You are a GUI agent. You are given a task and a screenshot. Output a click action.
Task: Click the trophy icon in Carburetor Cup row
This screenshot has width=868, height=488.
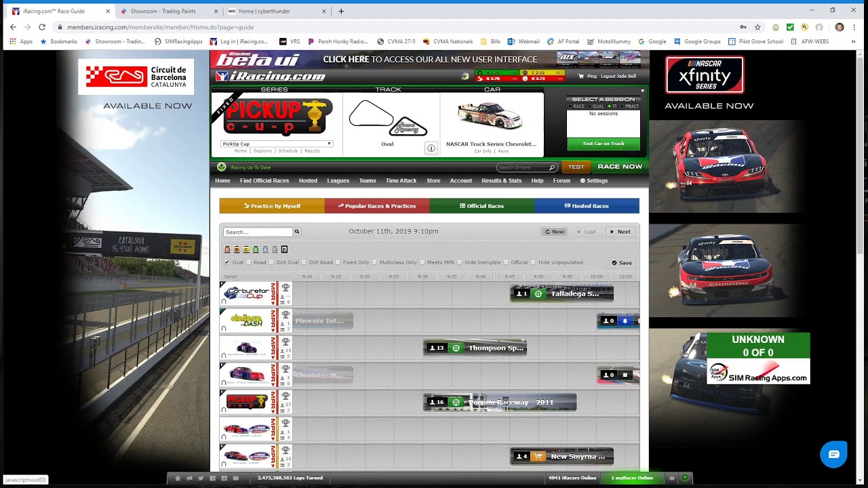point(286,287)
